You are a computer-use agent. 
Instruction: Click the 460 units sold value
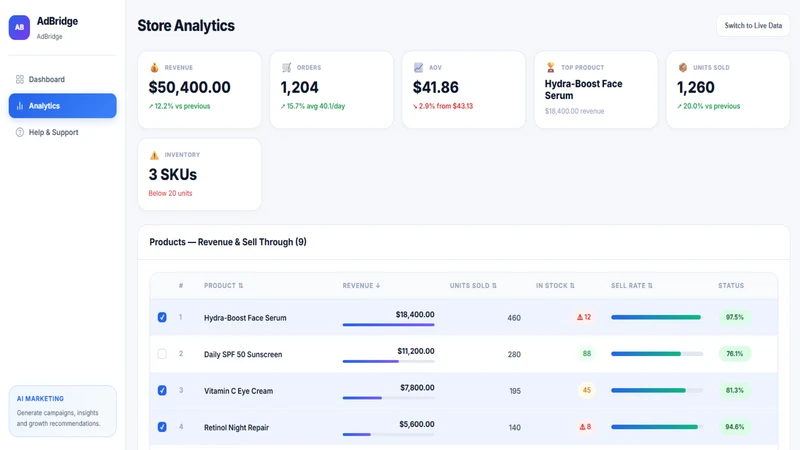(514, 318)
